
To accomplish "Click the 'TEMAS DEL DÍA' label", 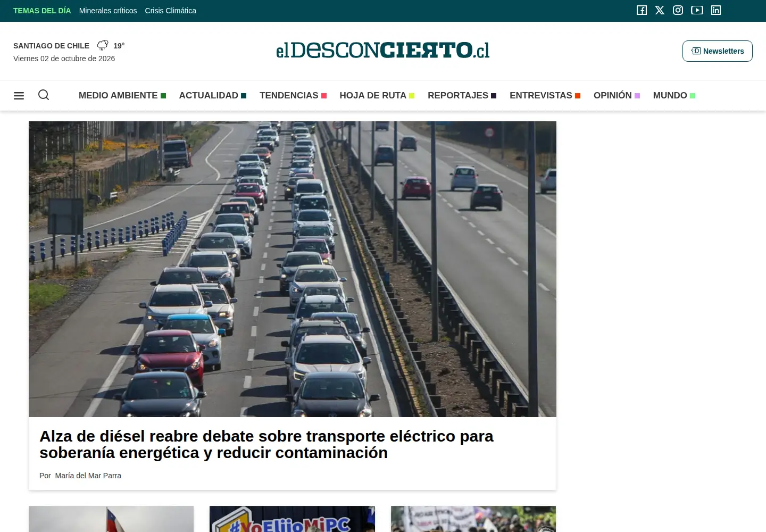I will pyautogui.click(x=42, y=11).
